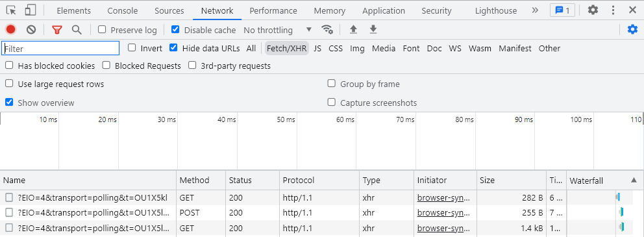Uncheck Show overview

tap(9, 103)
